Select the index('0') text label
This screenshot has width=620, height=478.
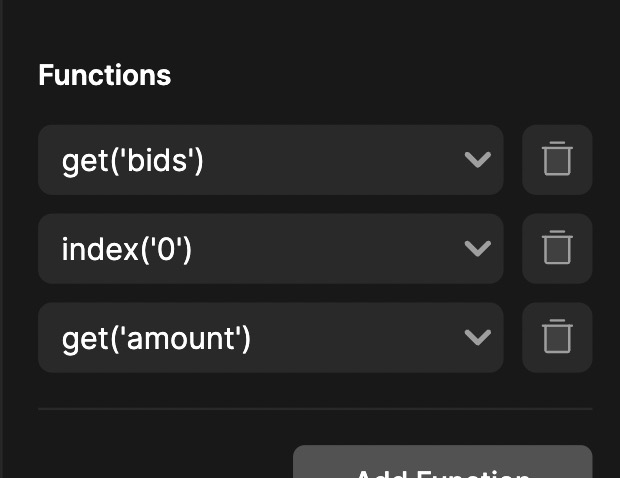click(x=127, y=250)
